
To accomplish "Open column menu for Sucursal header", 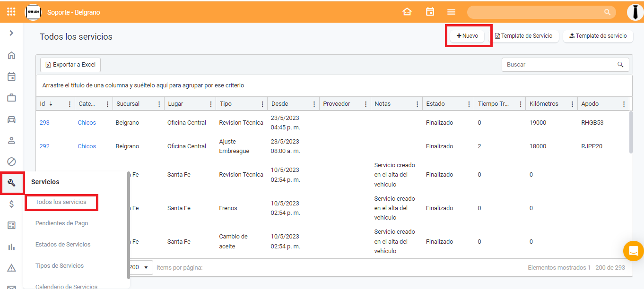I will pos(159,104).
